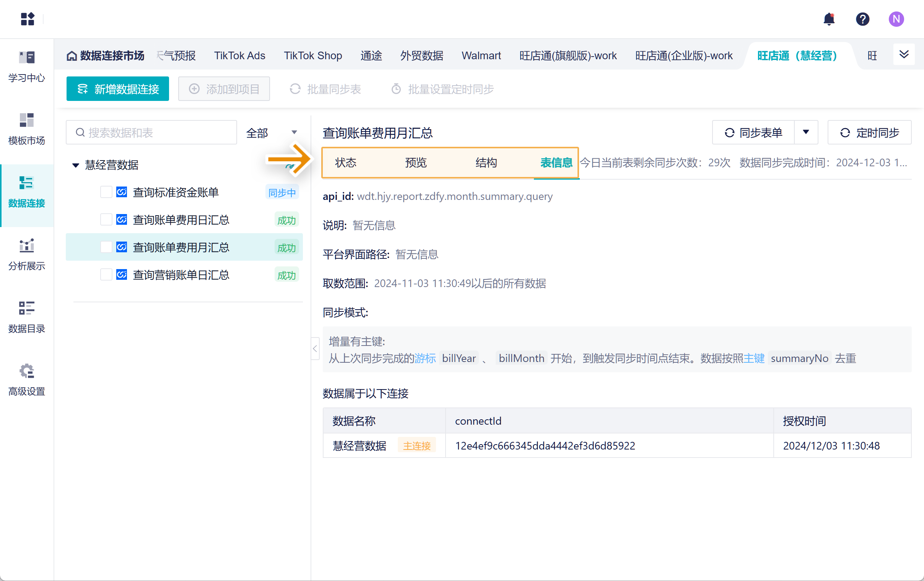Click the 新增数据连接 button
Screen dimensions: 924x581
117,89
